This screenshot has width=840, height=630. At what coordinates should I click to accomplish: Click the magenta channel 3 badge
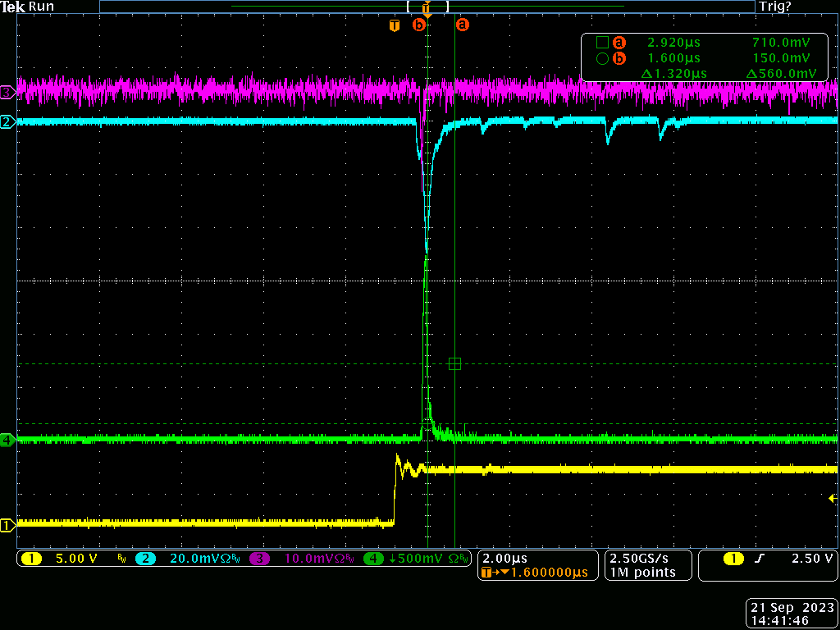259,559
